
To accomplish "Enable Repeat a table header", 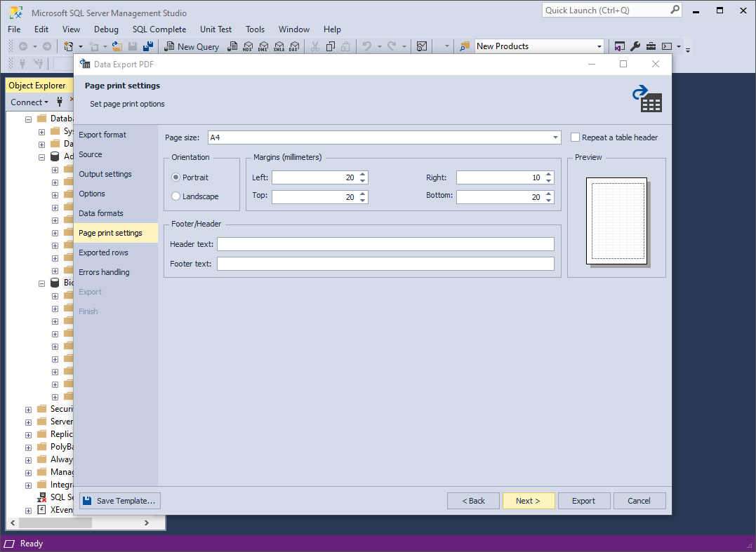I will 573,137.
